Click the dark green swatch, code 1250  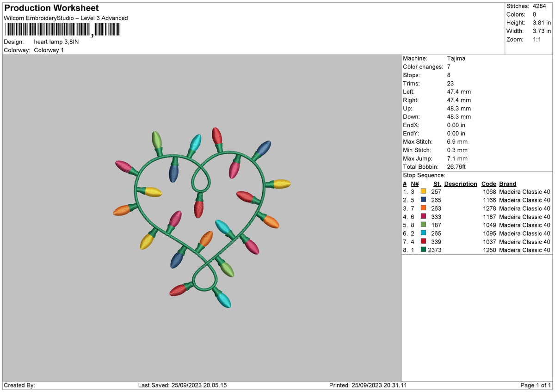coord(423,250)
